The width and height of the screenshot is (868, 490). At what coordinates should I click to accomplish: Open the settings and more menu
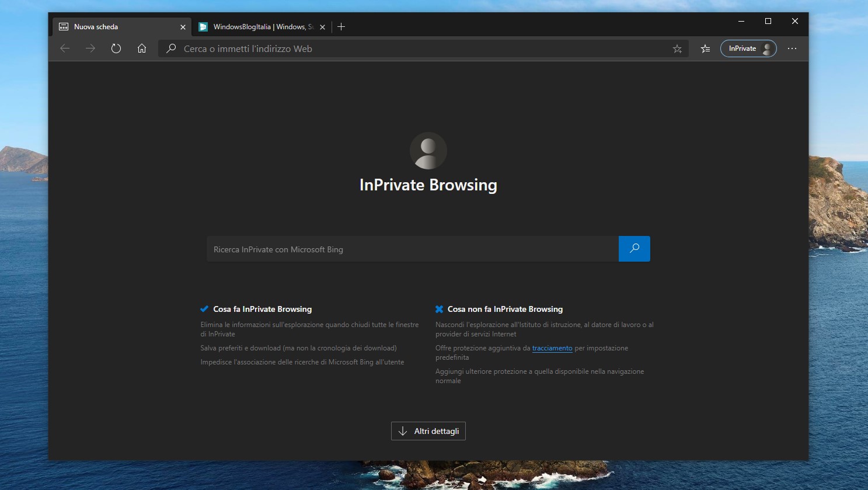point(792,48)
